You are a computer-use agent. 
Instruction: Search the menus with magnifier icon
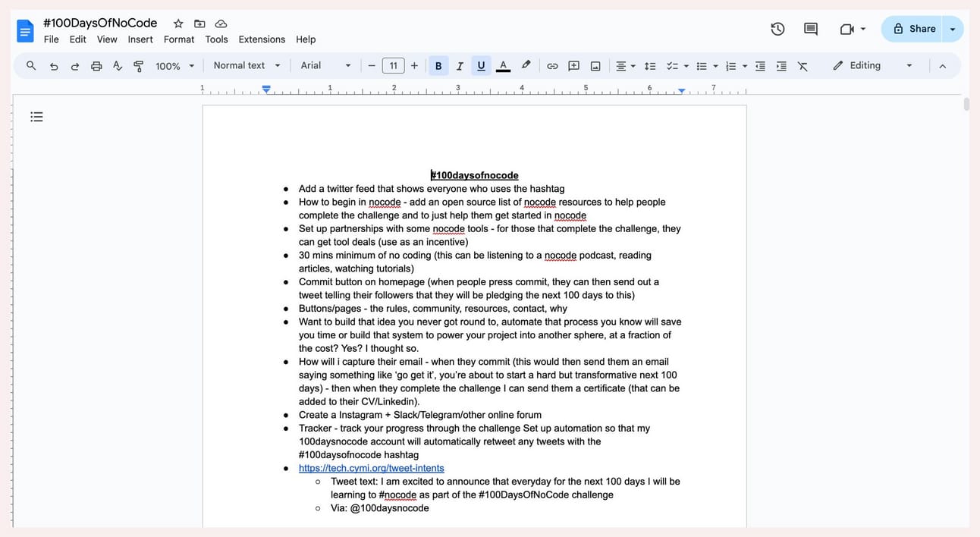pyautogui.click(x=31, y=66)
